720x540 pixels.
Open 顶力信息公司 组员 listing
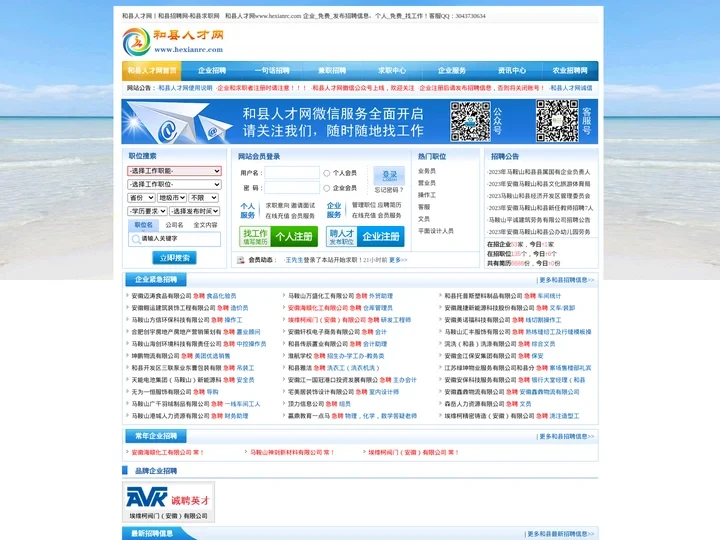pyautogui.click(x=319, y=404)
